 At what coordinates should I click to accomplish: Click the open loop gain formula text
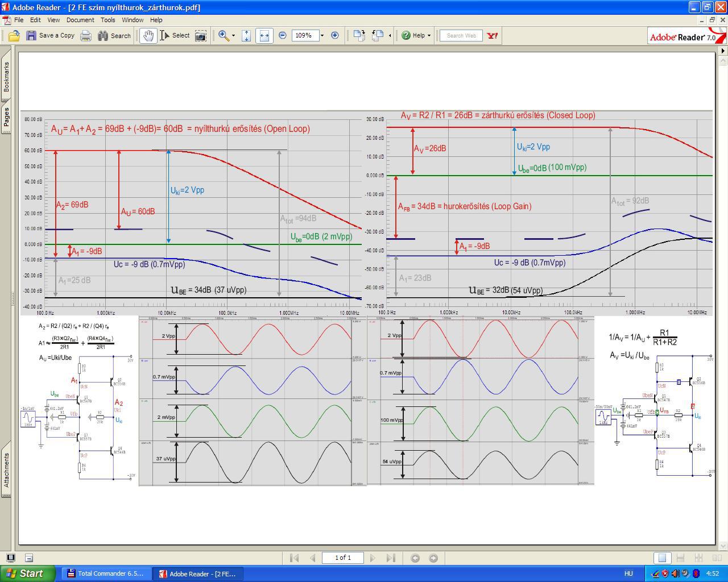[x=180, y=129]
